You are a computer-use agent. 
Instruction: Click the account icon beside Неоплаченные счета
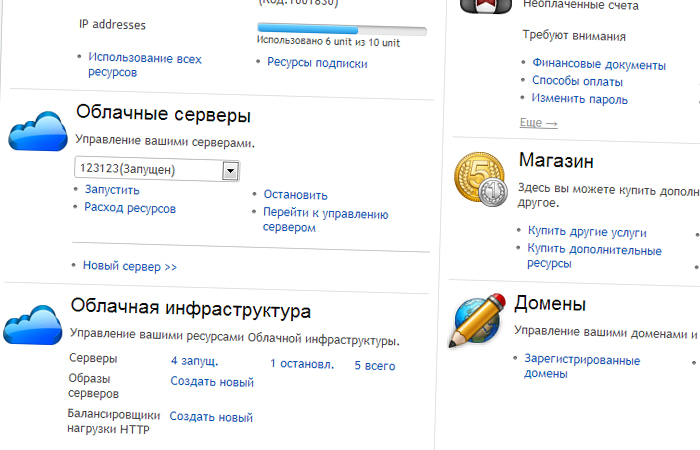[486, 6]
